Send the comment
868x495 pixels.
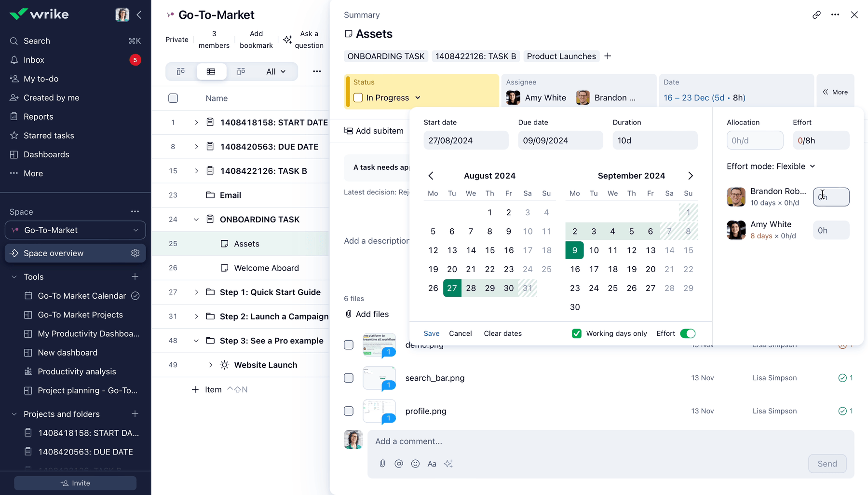coord(827,464)
